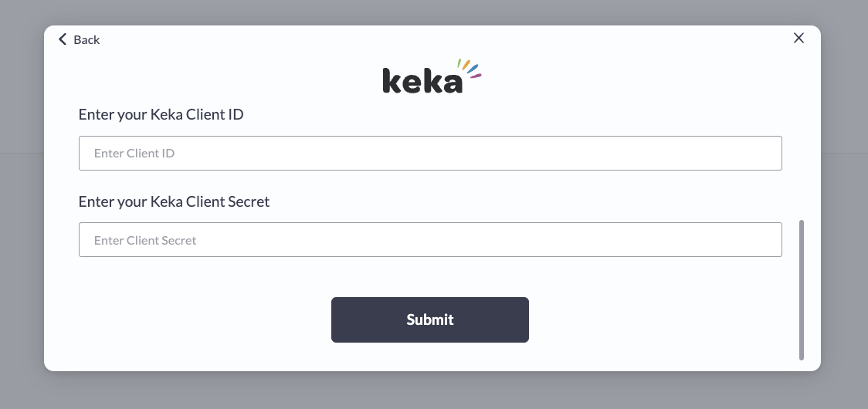The image size is (868, 409).
Task: Click the word Submit on the dark button
Action: [x=430, y=320]
